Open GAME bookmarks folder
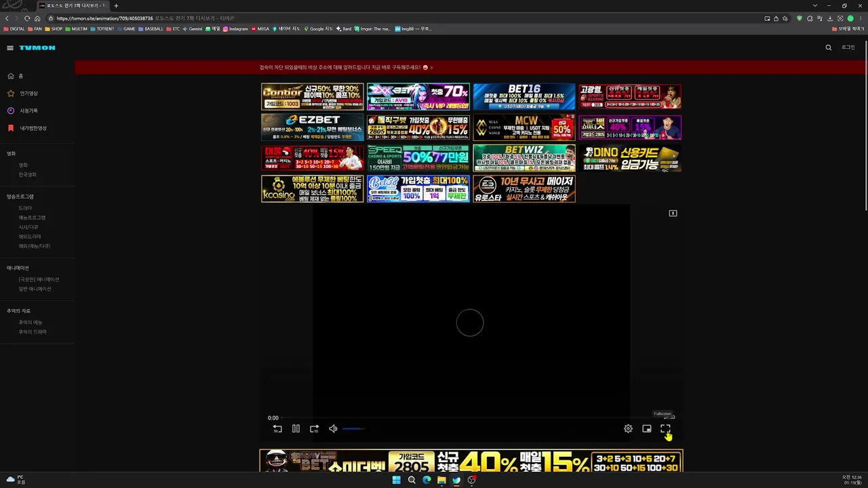Viewport: 868px width, 488px height. coord(126,29)
